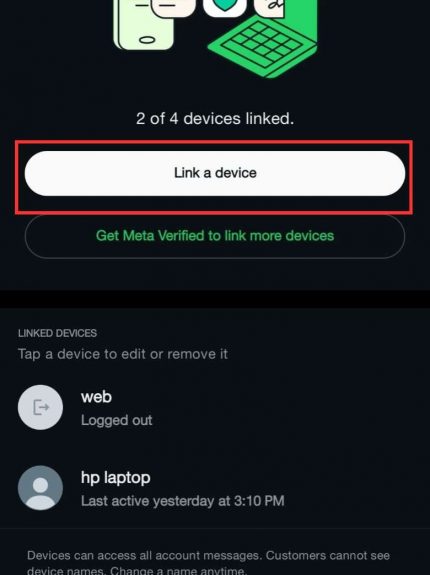Click the phone illustration at top
Image resolution: width=430 pixels, height=575 pixels.
(143, 25)
